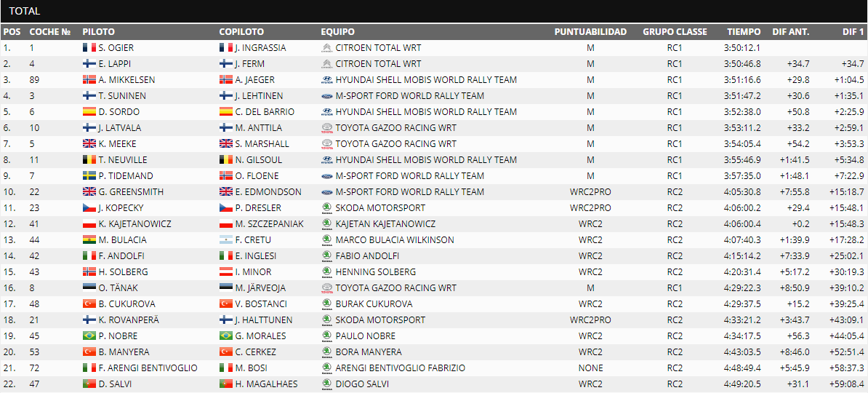Click the Skoda logo beside PAULO NOBRE

tap(326, 336)
